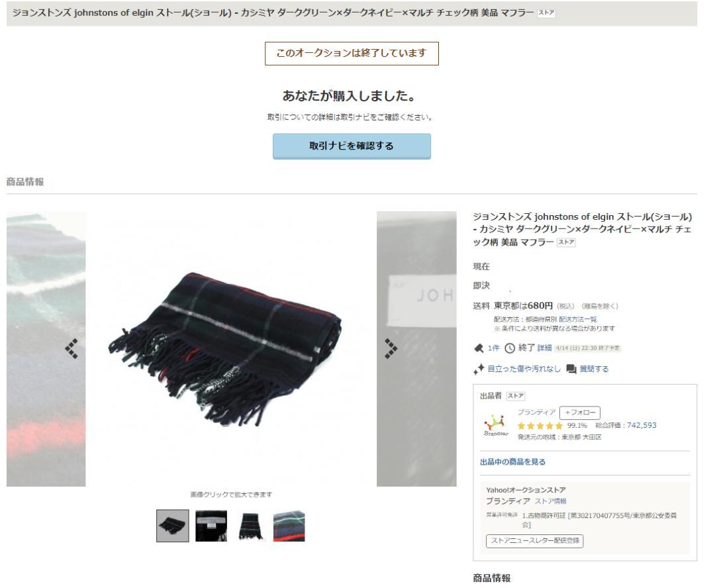715x588 pixels.
Task: Select the fourth close-up plaid thumbnail
Action: [289, 526]
